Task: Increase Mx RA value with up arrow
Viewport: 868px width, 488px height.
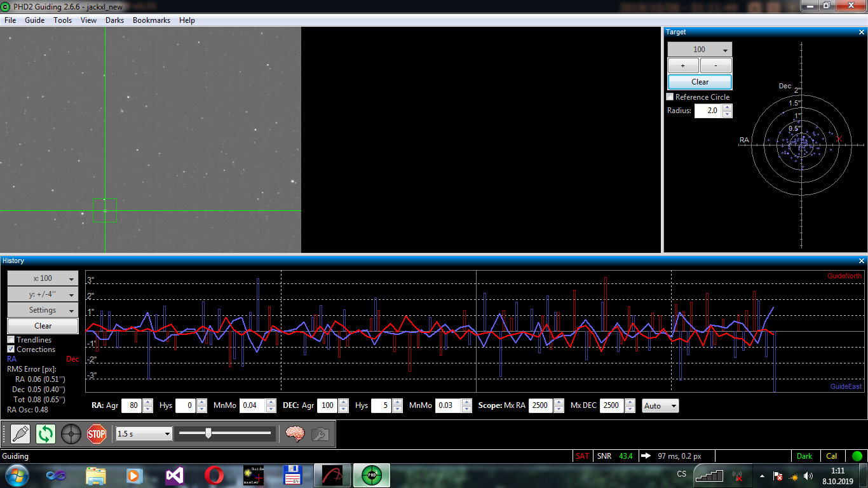Action: pyautogui.click(x=559, y=402)
